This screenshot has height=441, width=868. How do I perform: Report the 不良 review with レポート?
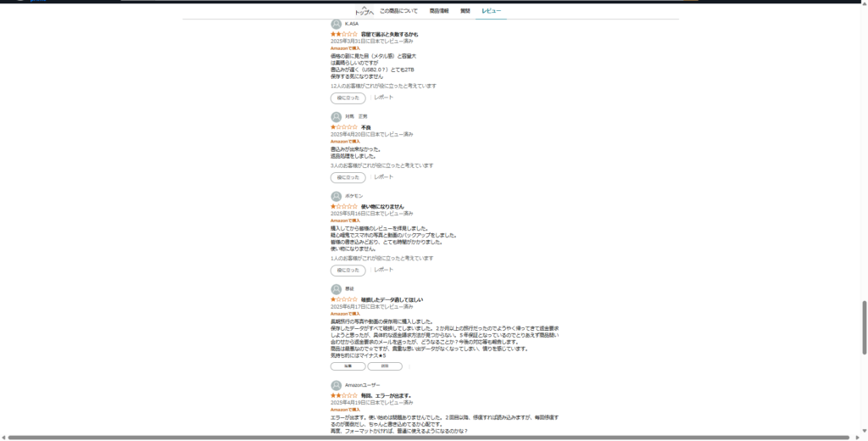[x=384, y=177]
